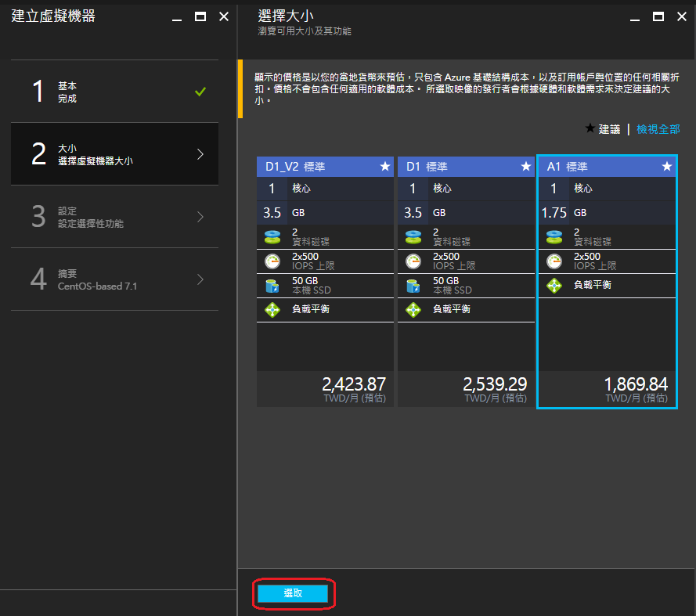Viewport: 696px width, 616px height.
Task: Expand the chevron on step 3 設定
Action: tap(200, 217)
